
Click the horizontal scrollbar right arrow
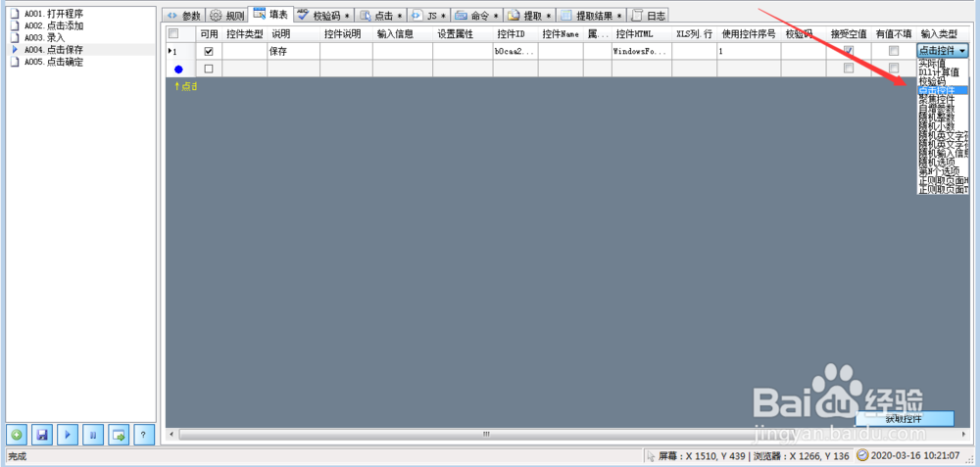(x=963, y=434)
